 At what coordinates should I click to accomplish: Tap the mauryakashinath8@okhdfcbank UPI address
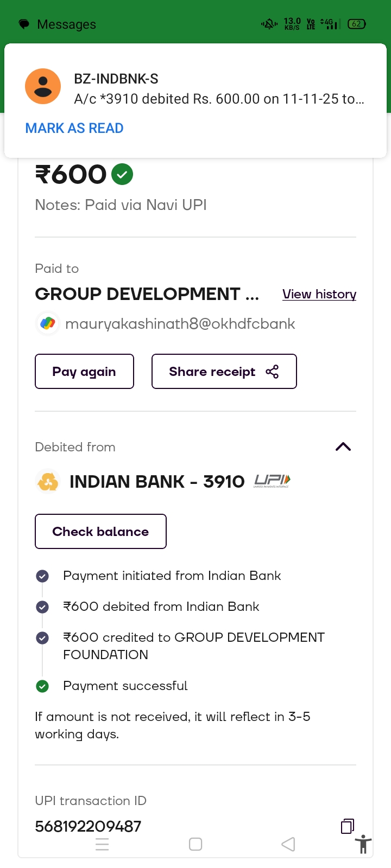point(180,324)
